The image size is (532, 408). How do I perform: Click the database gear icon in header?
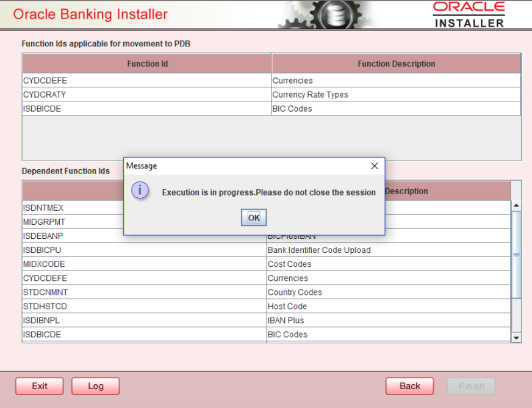point(336,14)
